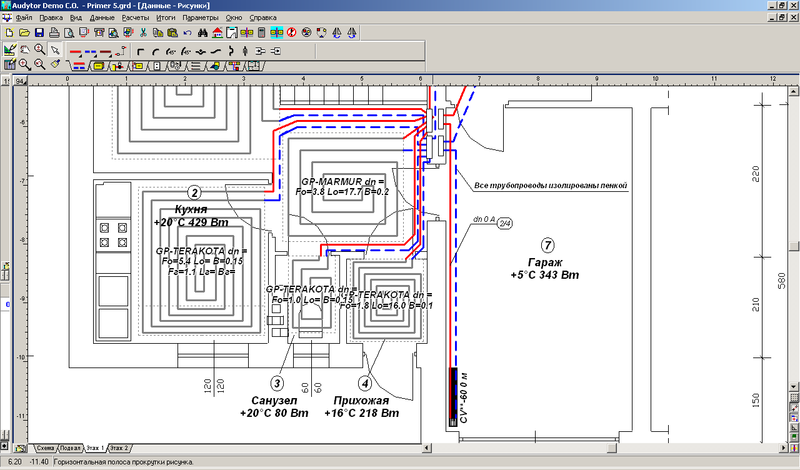The image size is (800, 470).
Task: Click the binoculars Find icon
Action: pyautogui.click(x=202, y=33)
